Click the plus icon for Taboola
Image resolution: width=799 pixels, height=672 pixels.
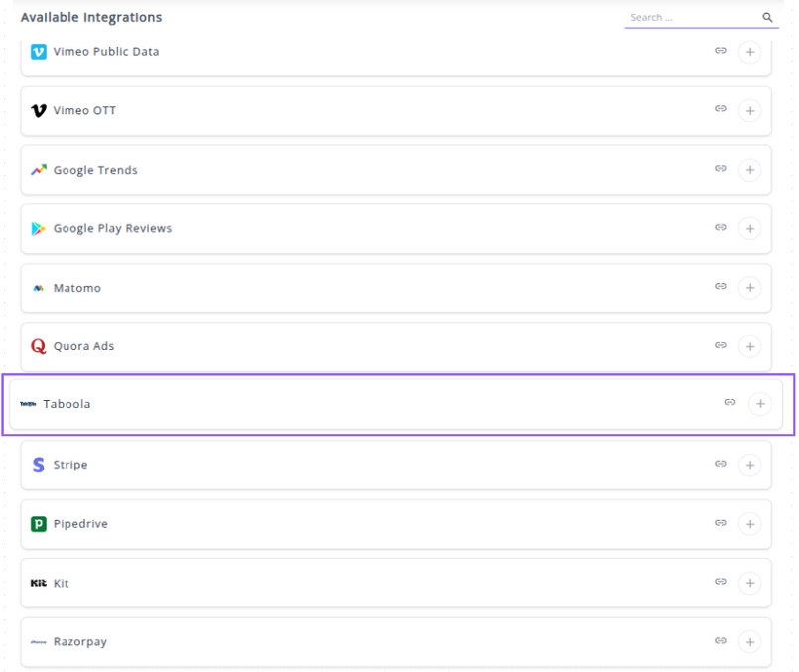(x=760, y=403)
